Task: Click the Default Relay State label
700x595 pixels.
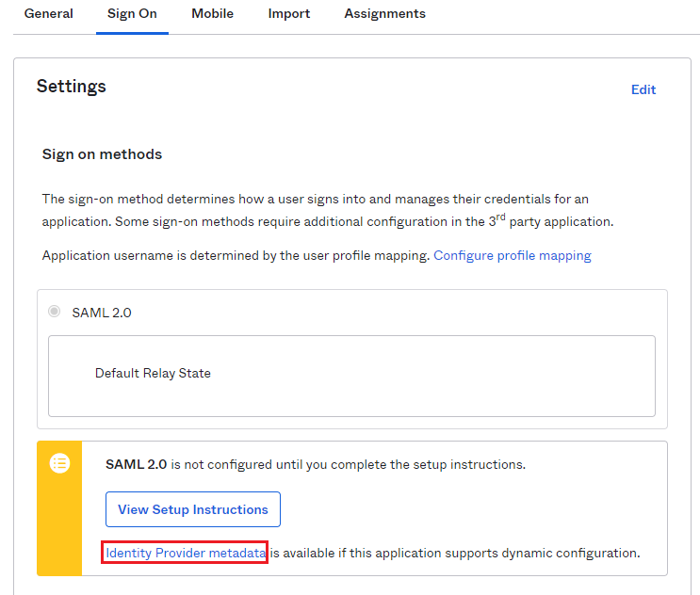Action: [153, 374]
